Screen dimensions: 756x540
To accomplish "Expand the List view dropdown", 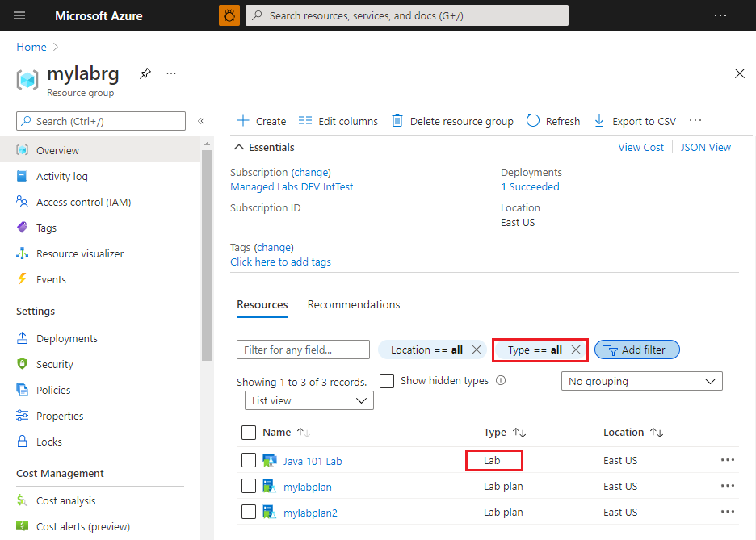I will click(309, 401).
